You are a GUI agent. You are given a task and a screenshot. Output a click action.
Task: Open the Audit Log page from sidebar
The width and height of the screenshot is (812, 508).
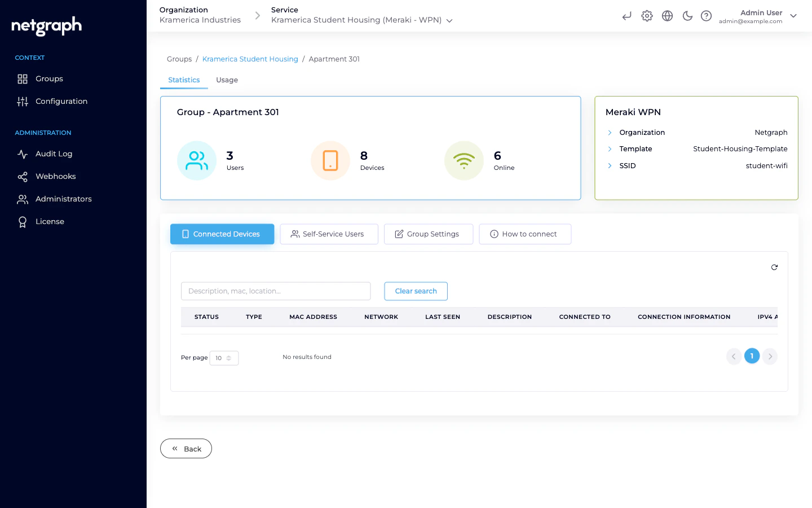[54, 154]
